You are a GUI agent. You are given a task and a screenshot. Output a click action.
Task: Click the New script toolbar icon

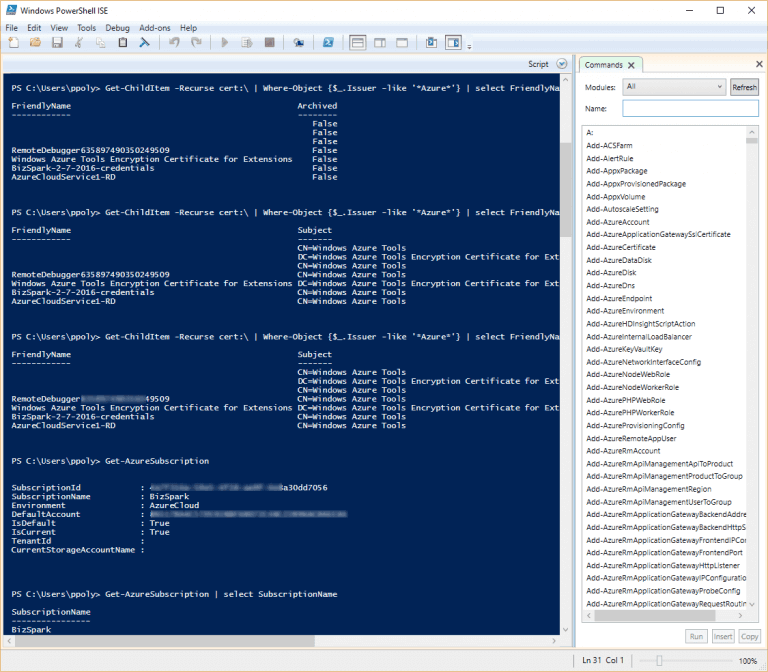point(13,43)
